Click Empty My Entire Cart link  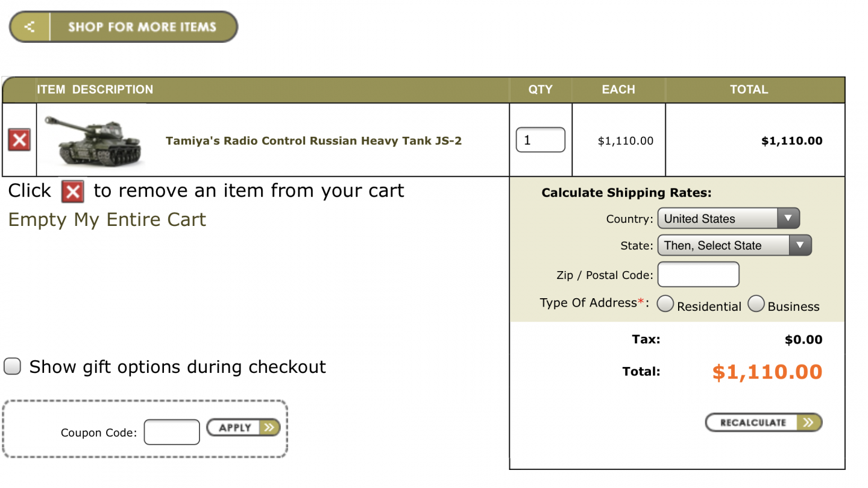(x=107, y=220)
